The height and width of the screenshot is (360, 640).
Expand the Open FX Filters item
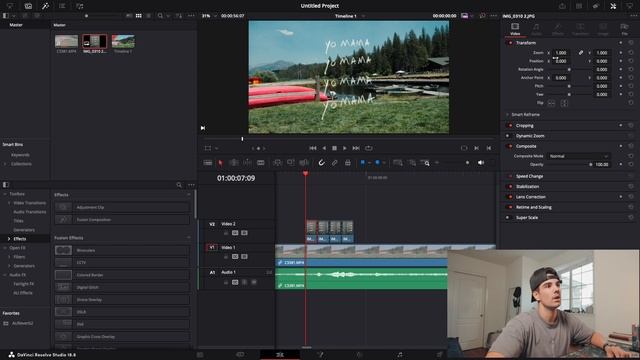(x=9, y=257)
